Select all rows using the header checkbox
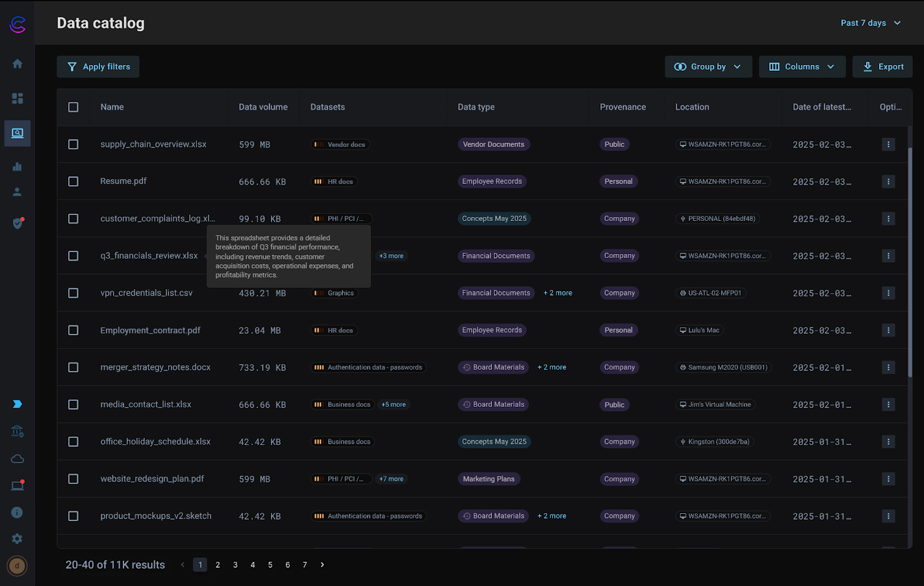924x586 pixels. tap(73, 107)
